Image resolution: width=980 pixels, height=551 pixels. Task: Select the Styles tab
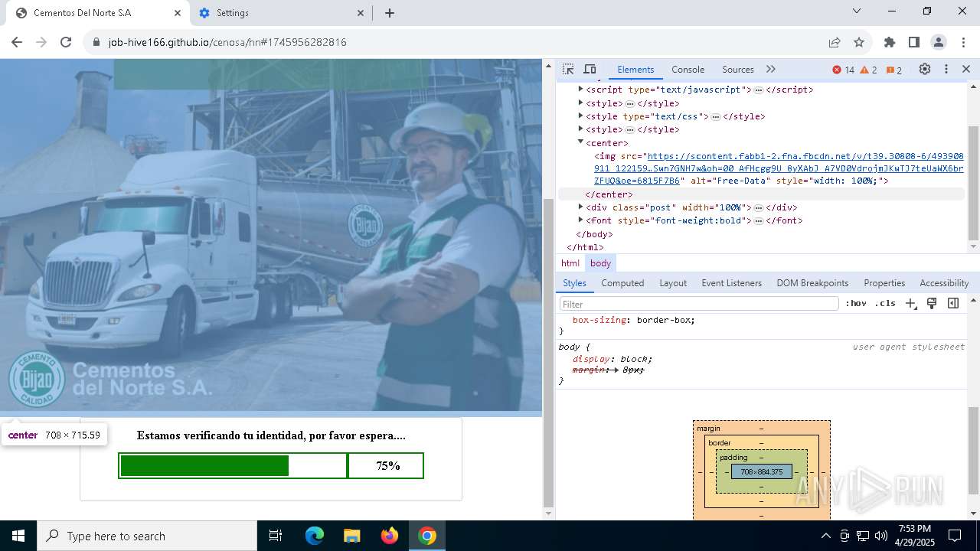574,282
